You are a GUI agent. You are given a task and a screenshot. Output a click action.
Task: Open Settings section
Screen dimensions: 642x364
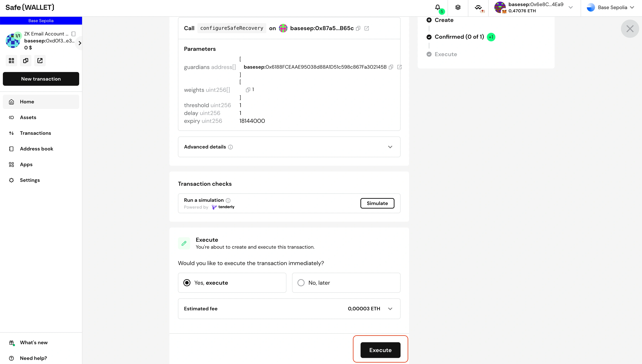point(30,180)
